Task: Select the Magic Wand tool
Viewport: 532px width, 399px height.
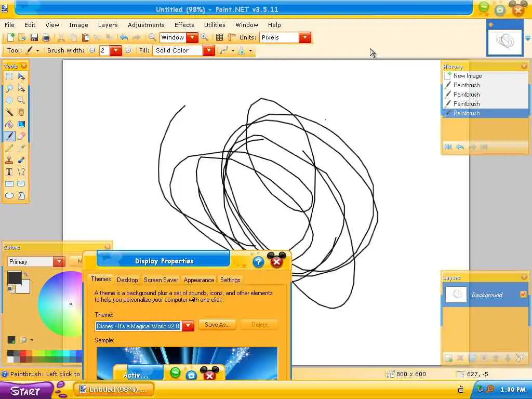Action: coord(9,112)
